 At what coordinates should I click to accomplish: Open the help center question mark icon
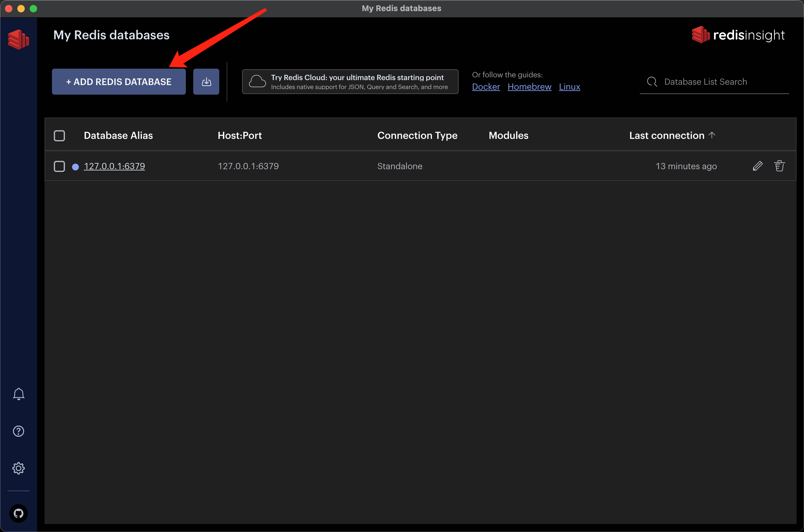point(19,431)
